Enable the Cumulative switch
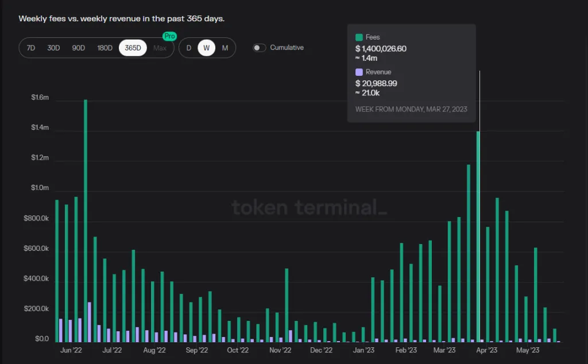Screen dimensions: 588x364 point(258,48)
